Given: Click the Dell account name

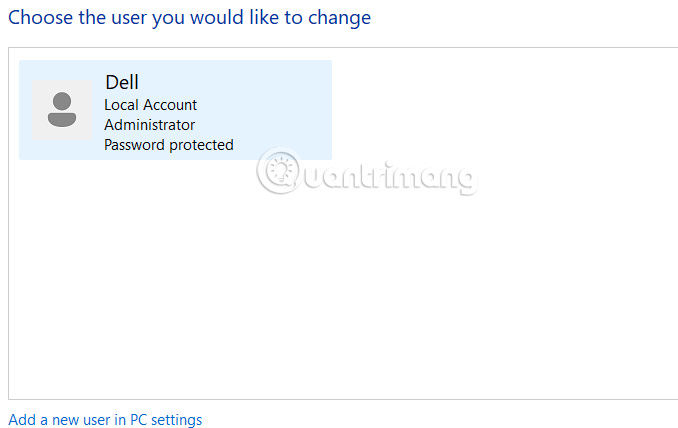Looking at the screenshot, I should tap(122, 83).
